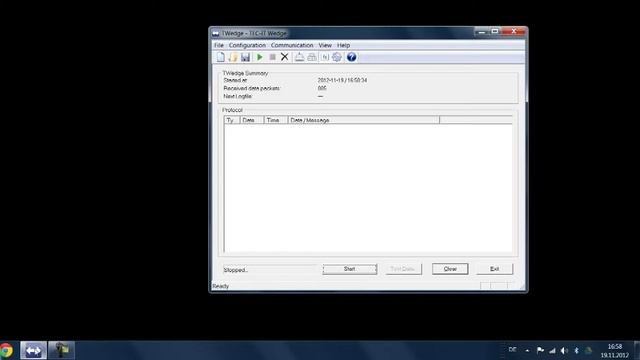This screenshot has width=640, height=360.
Task: Click the disabled Test Data button
Action: 403,269
